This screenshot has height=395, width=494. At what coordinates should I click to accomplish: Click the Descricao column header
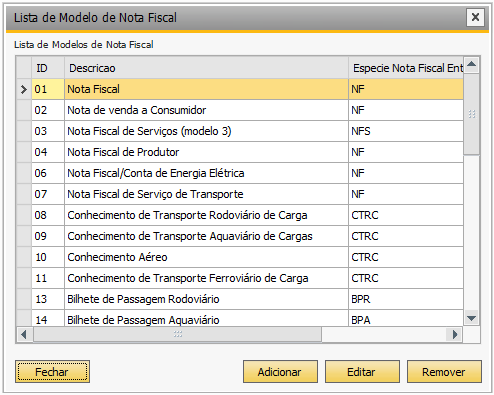pyautogui.click(x=206, y=68)
